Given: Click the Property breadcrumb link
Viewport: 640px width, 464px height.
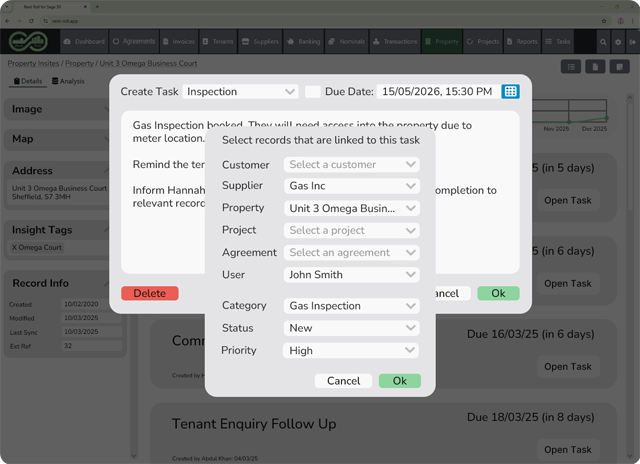Looking at the screenshot, I should tap(79, 64).
